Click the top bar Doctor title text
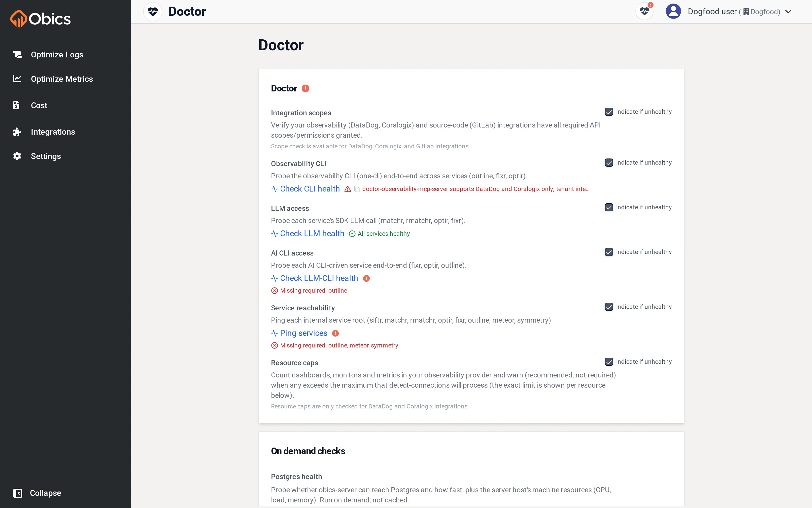The width and height of the screenshot is (812, 508). 187,12
